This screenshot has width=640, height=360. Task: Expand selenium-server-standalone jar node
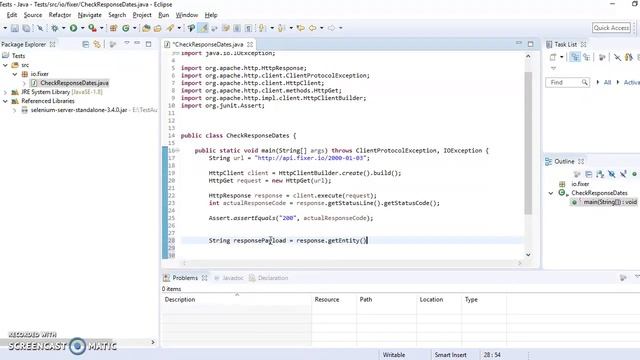[15, 110]
